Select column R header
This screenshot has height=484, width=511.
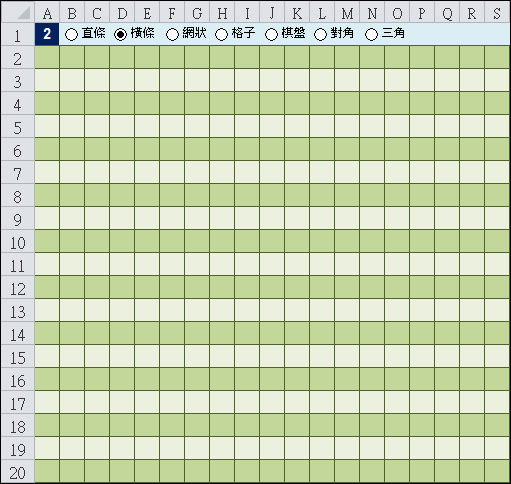472,13
